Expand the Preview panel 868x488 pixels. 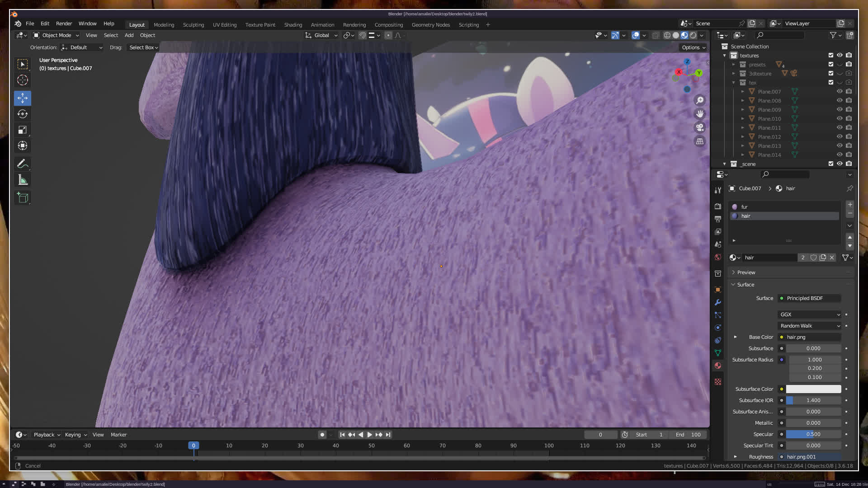[746, 272]
